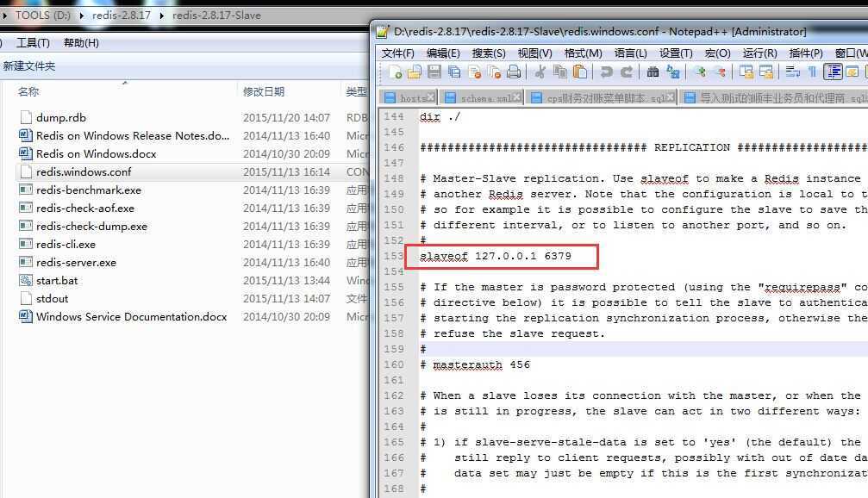Click the Save All toolbar icon
This screenshot has height=498, width=868.
pos(454,72)
